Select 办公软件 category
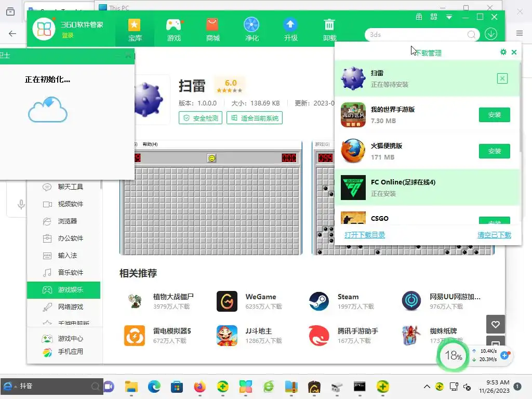 coord(63,238)
